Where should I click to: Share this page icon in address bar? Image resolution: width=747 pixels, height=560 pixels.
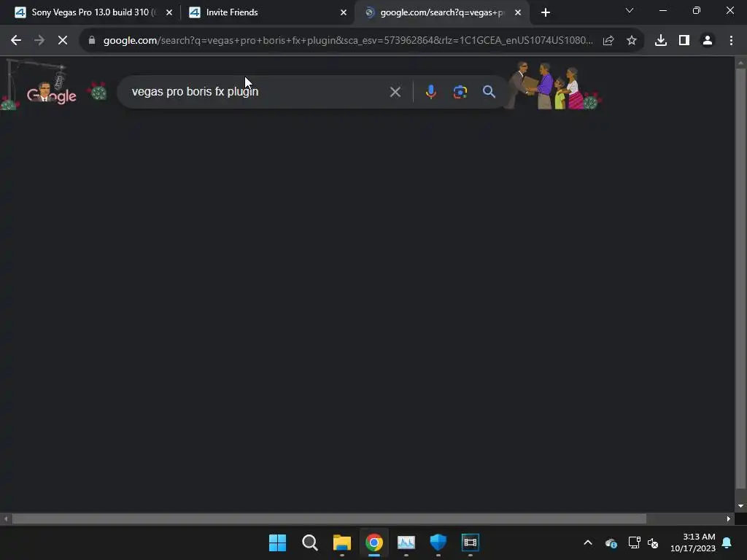tap(608, 41)
